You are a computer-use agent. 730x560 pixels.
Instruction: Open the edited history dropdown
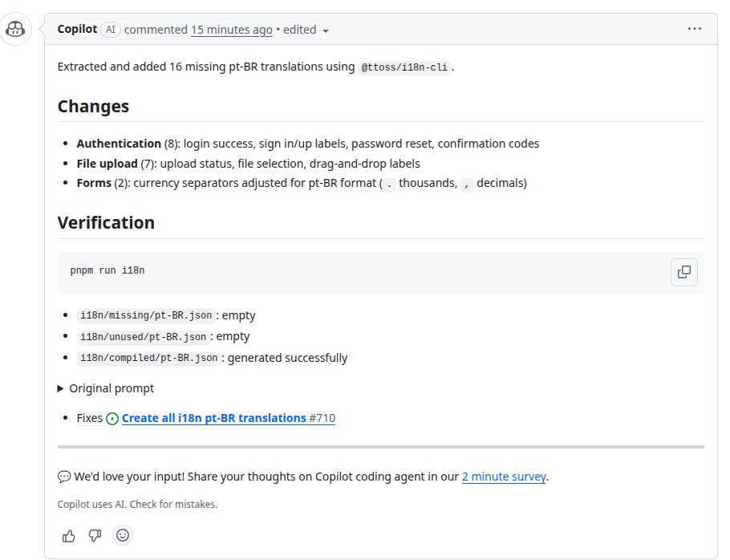(x=307, y=30)
